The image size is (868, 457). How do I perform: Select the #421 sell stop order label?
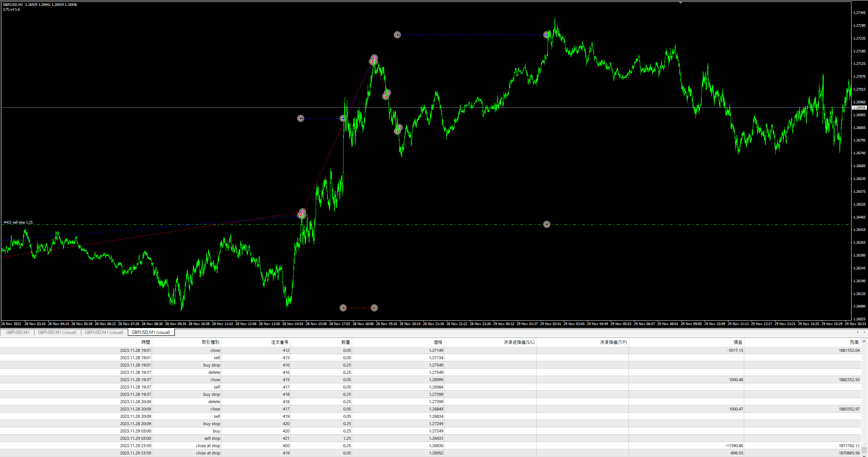(x=18, y=222)
